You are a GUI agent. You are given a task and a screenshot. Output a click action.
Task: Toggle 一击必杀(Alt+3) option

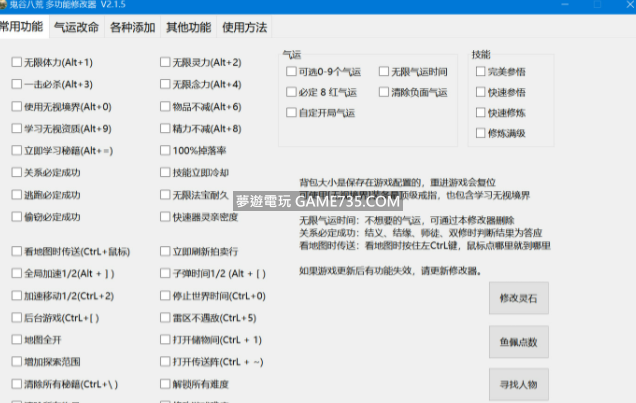17,84
